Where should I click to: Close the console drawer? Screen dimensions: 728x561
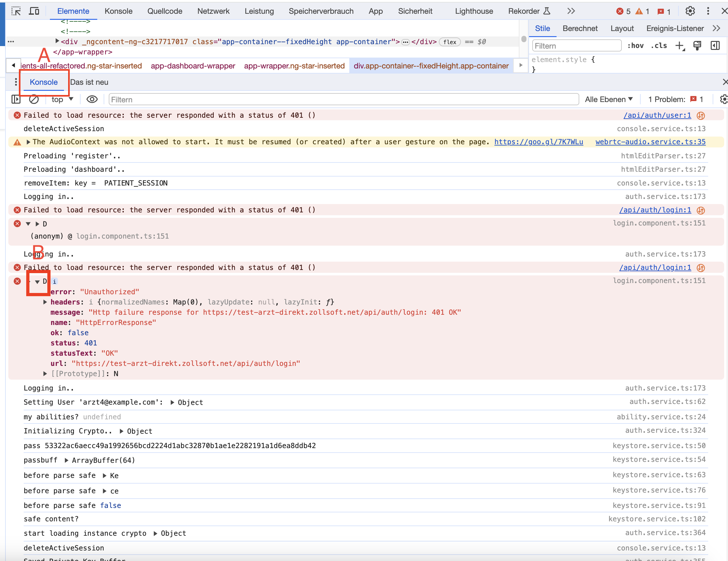pyautogui.click(x=725, y=82)
